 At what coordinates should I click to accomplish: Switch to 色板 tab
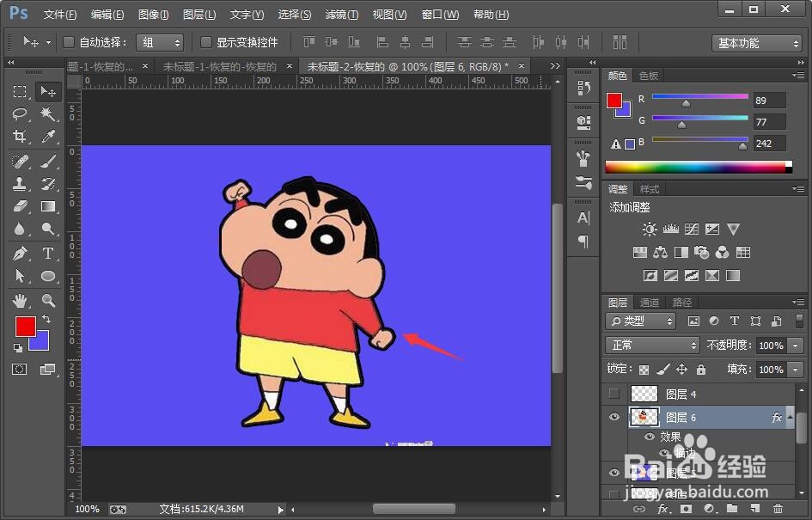pos(649,76)
